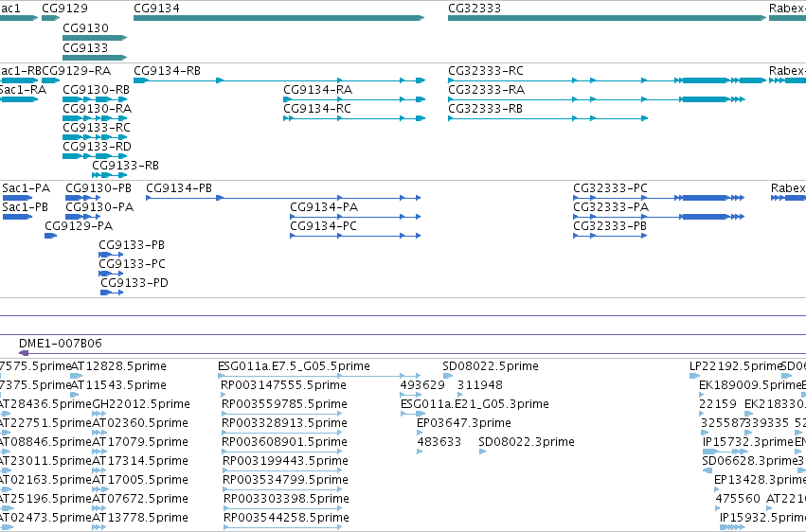Image resolution: width=806 pixels, height=532 pixels.
Task: Open EST RP003544258.5prime
Action: [x=286, y=519]
